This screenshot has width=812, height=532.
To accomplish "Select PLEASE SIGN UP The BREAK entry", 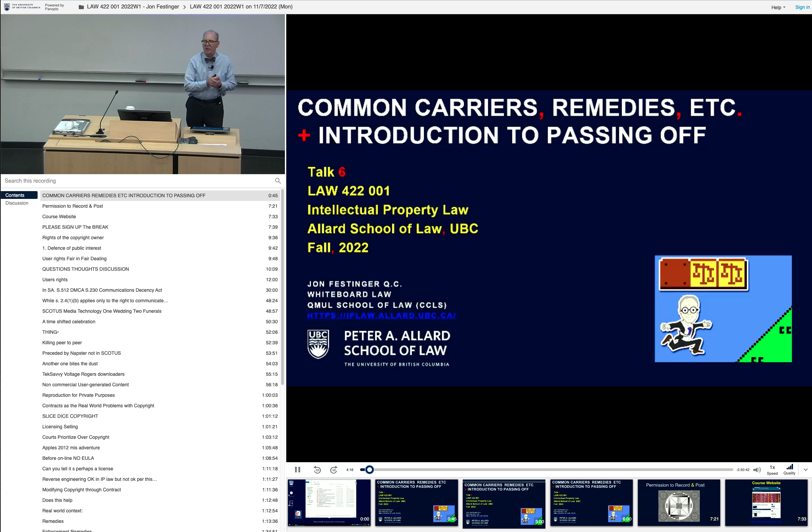I will (160, 227).
